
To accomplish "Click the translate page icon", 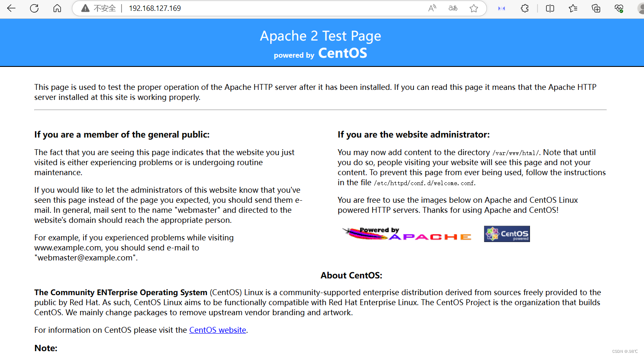I will click(453, 8).
